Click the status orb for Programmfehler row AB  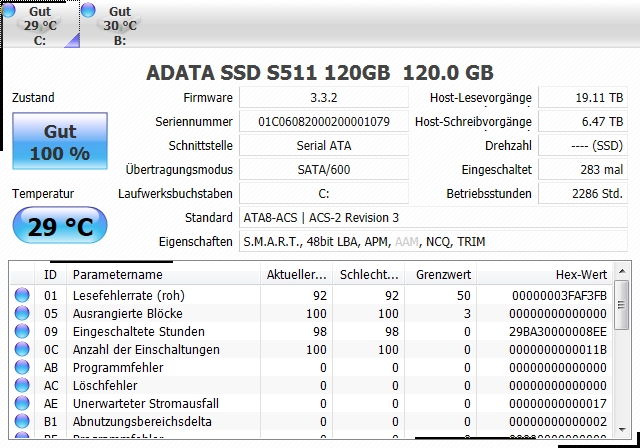tap(22, 367)
